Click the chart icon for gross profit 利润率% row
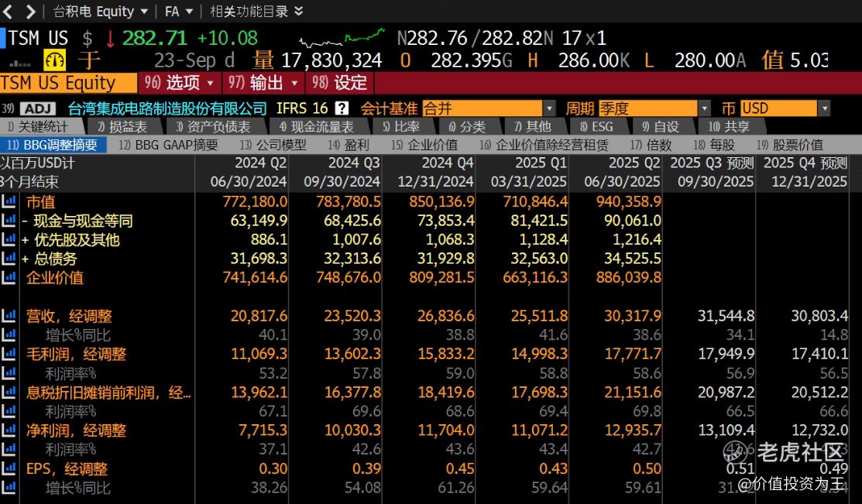Image resolution: width=862 pixels, height=504 pixels. [9, 373]
